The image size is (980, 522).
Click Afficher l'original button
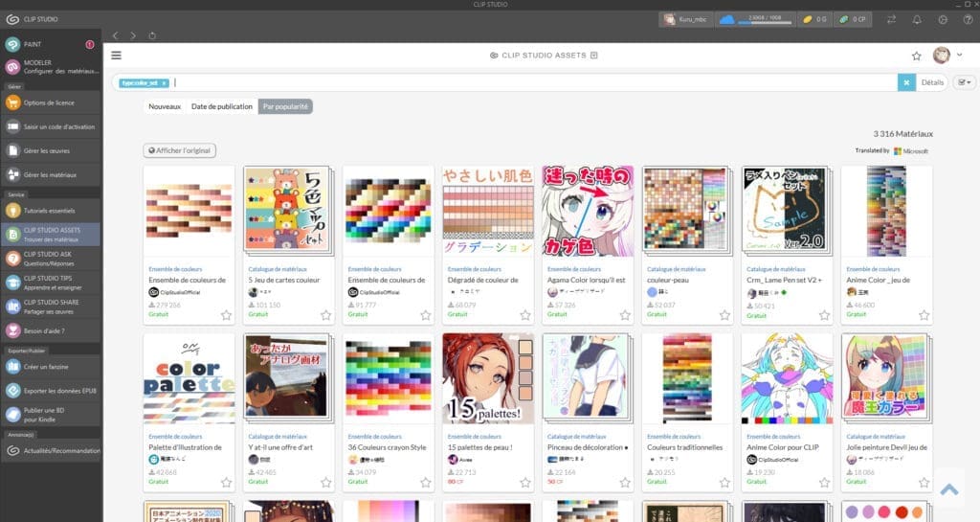(x=179, y=150)
